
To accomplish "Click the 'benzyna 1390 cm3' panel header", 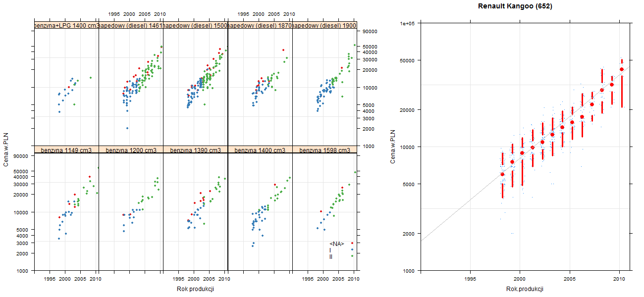I will coord(195,150).
